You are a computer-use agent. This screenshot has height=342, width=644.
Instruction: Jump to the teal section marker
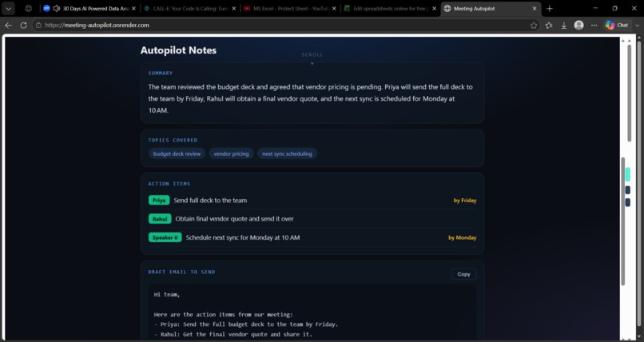click(x=627, y=174)
